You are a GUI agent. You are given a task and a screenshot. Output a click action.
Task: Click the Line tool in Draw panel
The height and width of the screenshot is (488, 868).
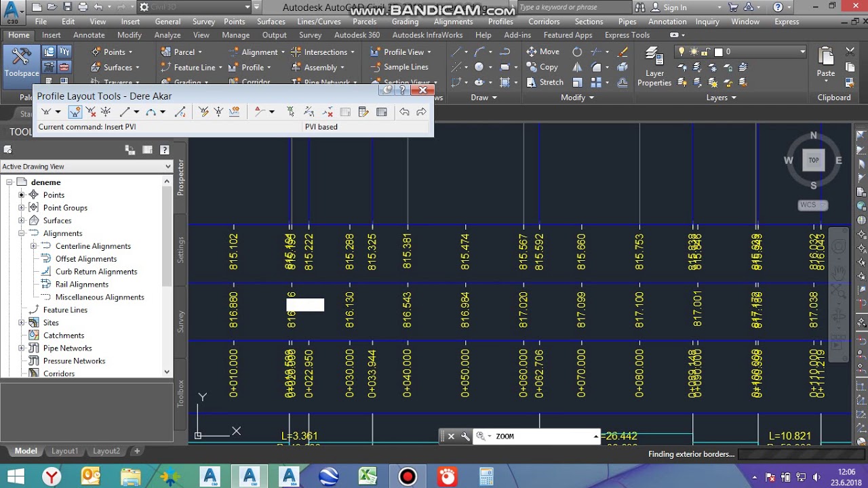point(457,52)
